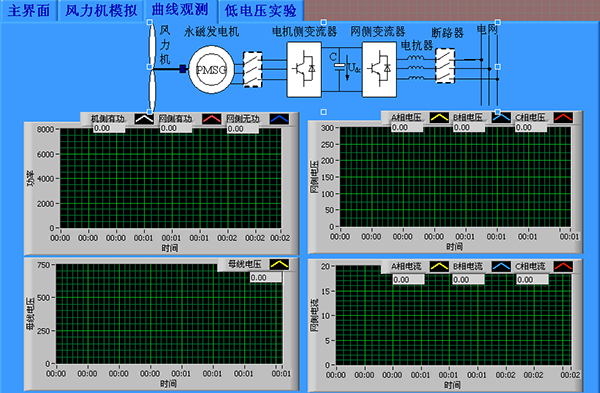Viewport: 600px width, 393px height.
Task: Toggle the breaker switch after PMSG
Action: click(x=253, y=69)
